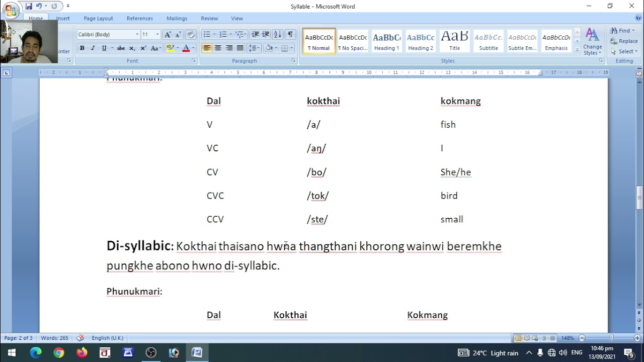Open Change Case dropdown
This screenshot has height=362, width=644.
coord(155,48)
